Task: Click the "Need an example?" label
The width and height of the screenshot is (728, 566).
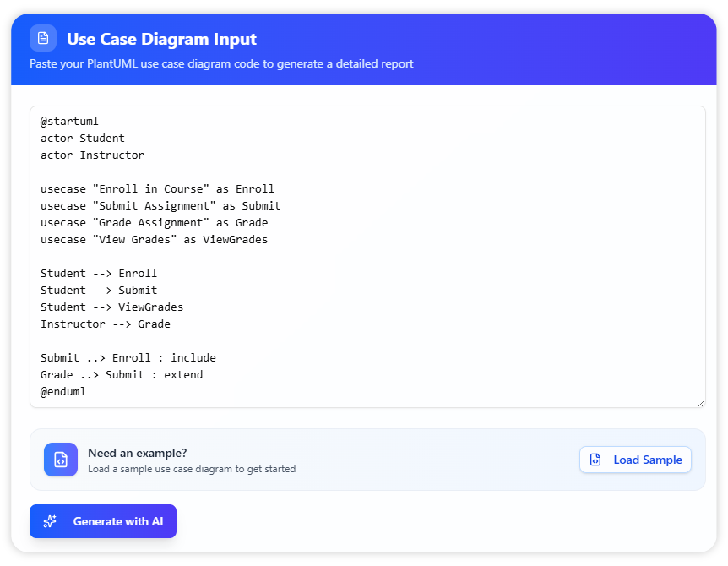Action: [138, 453]
